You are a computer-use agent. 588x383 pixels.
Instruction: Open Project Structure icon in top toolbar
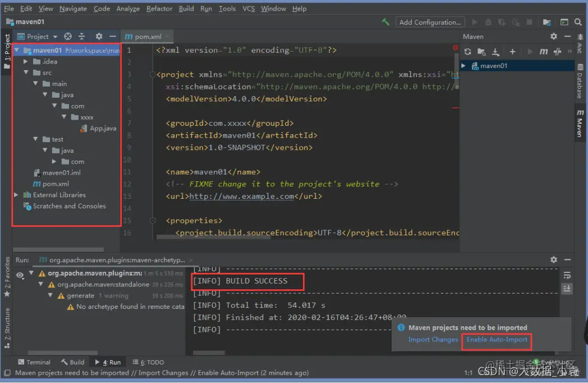click(546, 22)
